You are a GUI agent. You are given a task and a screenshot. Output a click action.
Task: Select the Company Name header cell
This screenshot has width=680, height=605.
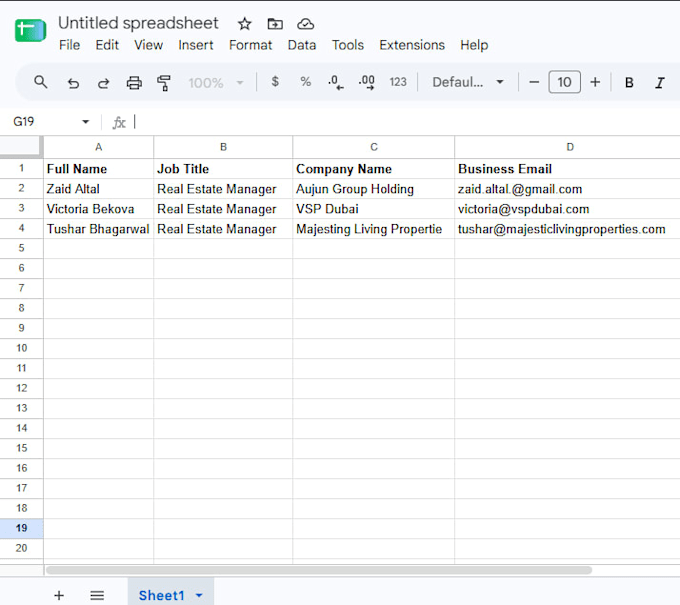pyautogui.click(x=373, y=169)
